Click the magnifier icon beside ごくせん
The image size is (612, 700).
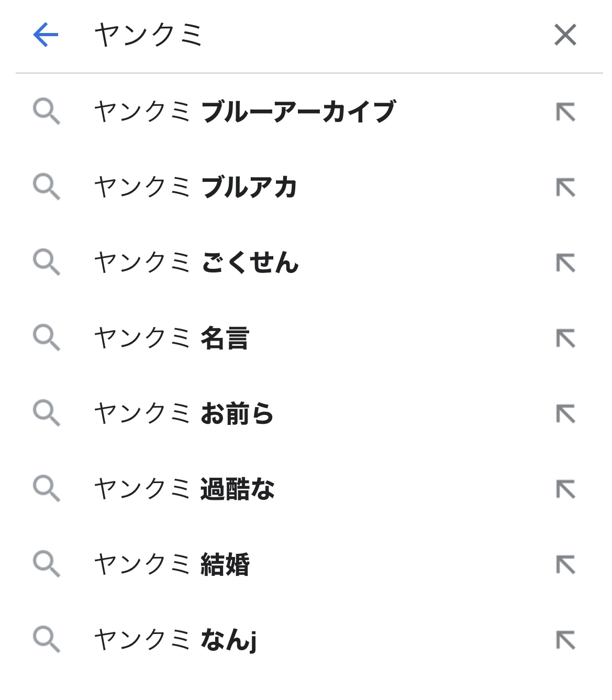pos(47,262)
